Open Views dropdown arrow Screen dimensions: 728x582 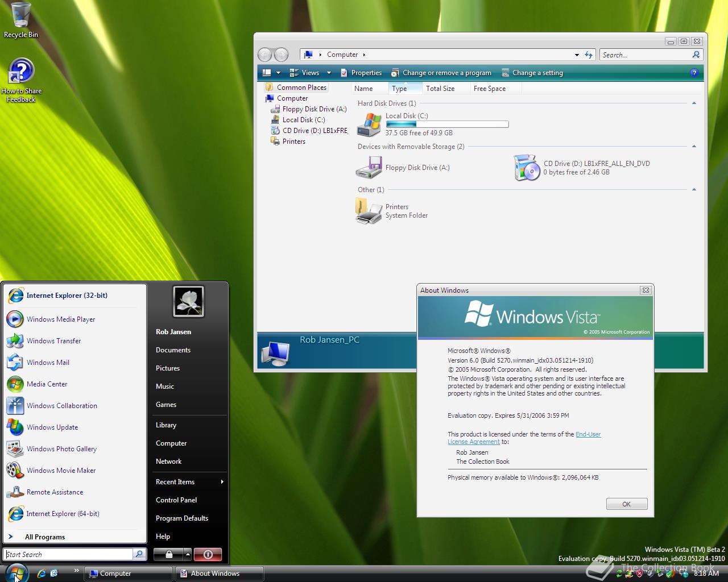click(x=329, y=73)
